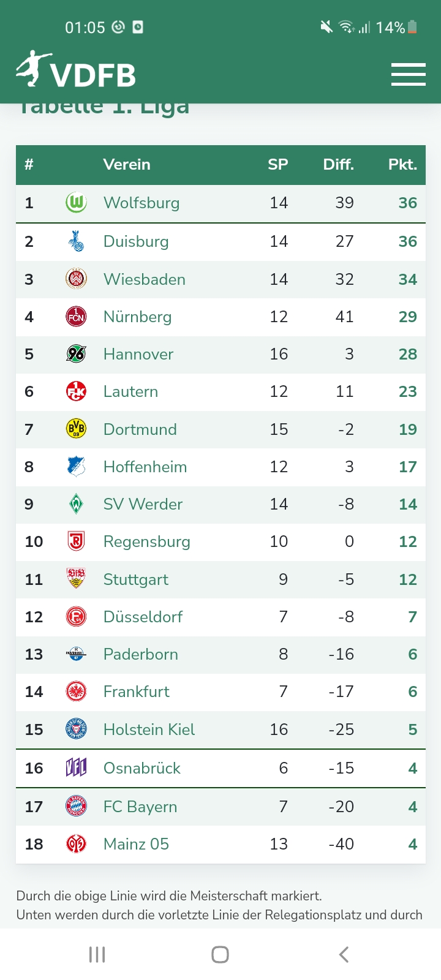Click the Pkt. column header
The height and width of the screenshot is (980, 441).
[x=402, y=164]
